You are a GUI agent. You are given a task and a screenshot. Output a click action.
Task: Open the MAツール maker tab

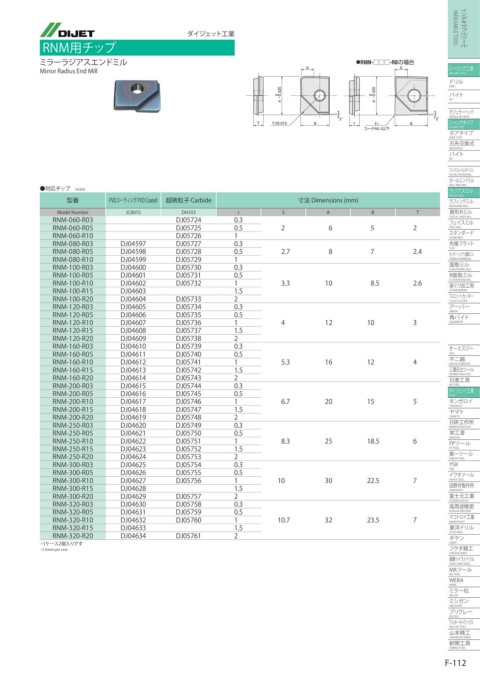coord(464,571)
